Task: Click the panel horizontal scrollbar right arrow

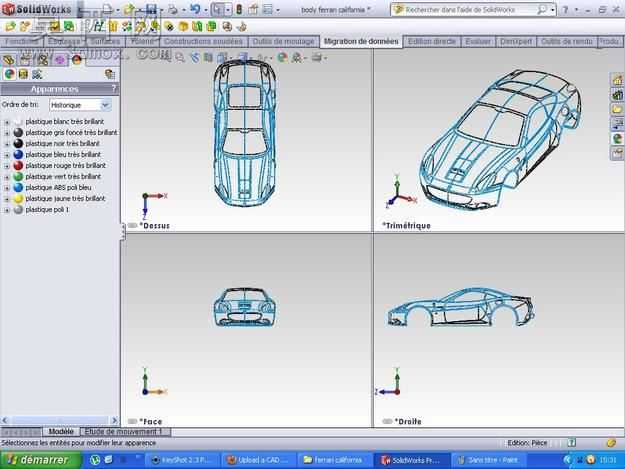Action: coord(114,420)
